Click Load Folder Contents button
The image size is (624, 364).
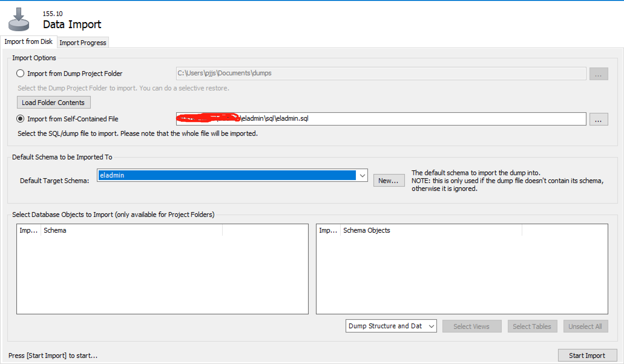[53, 103]
